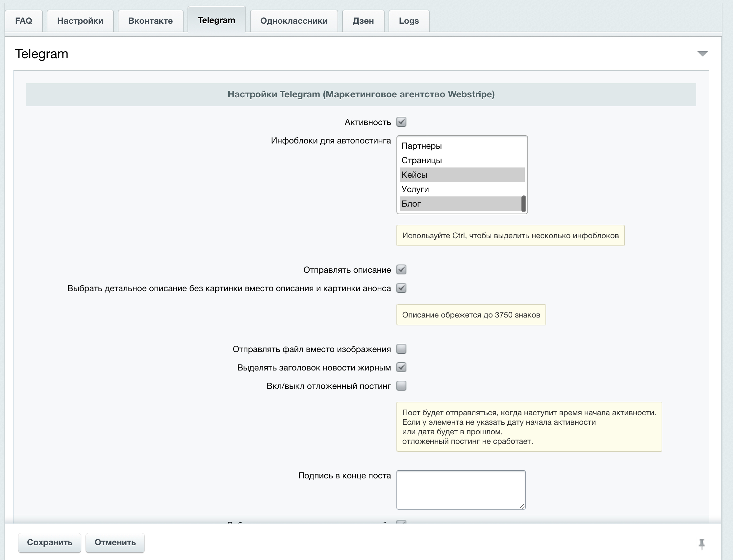733x560 pixels.
Task: Open the Logs tab
Action: pyautogui.click(x=409, y=21)
